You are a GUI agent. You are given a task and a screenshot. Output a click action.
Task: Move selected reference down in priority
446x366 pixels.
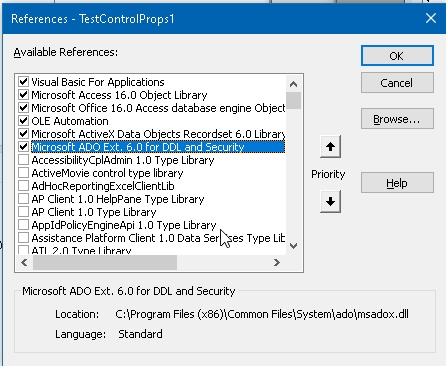[330, 201]
